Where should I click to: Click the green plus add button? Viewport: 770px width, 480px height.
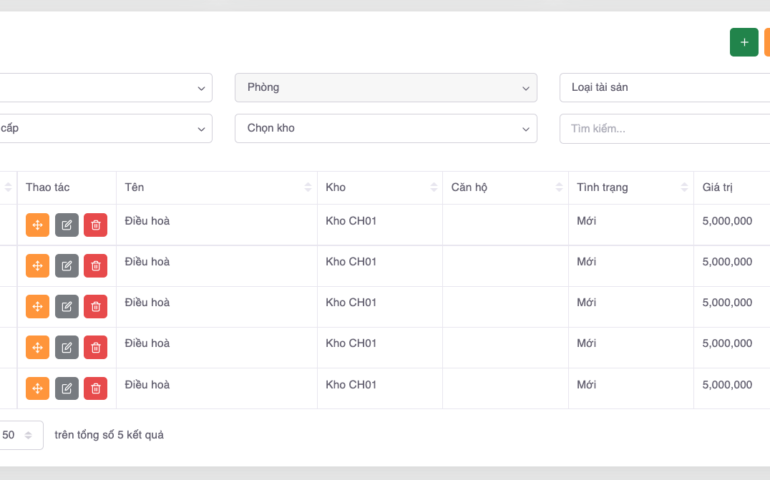tap(744, 43)
